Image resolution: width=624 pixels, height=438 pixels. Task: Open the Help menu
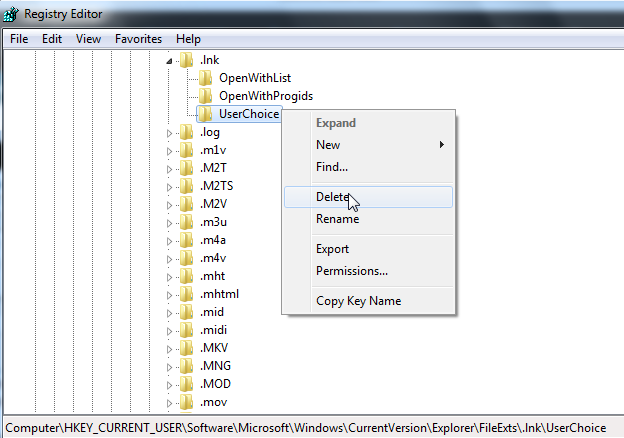(x=188, y=39)
